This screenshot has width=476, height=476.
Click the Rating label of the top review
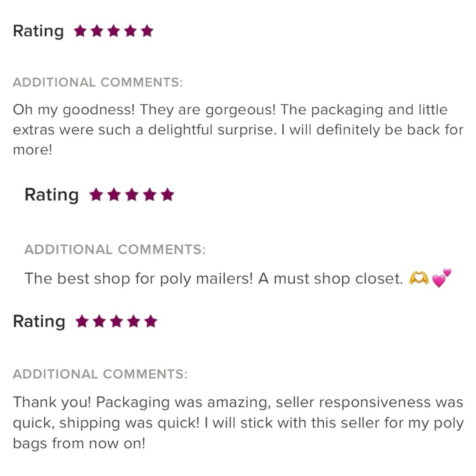click(38, 31)
